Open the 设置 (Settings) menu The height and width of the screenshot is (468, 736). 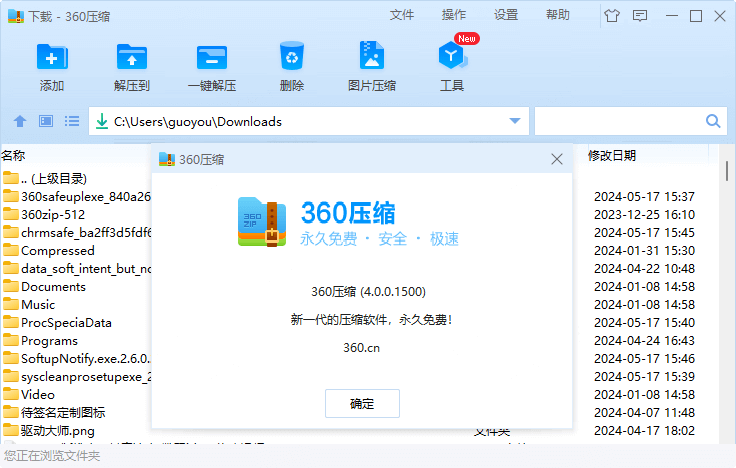coord(506,15)
